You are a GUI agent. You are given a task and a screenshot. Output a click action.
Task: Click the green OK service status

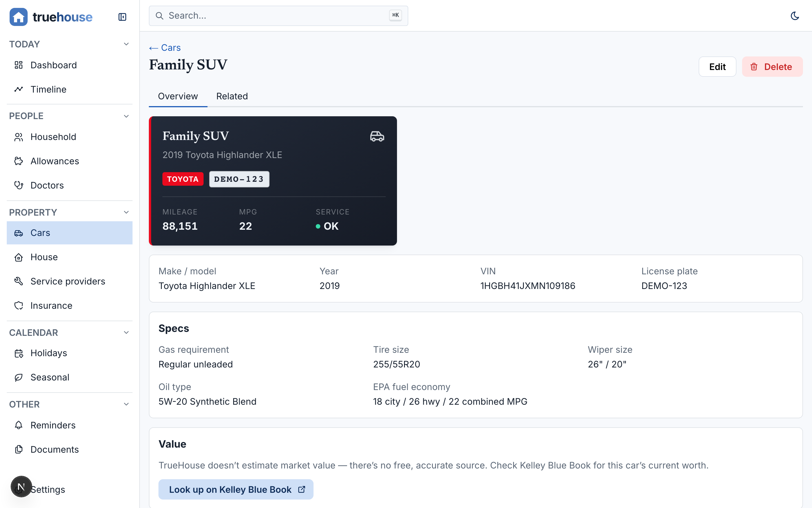point(327,226)
